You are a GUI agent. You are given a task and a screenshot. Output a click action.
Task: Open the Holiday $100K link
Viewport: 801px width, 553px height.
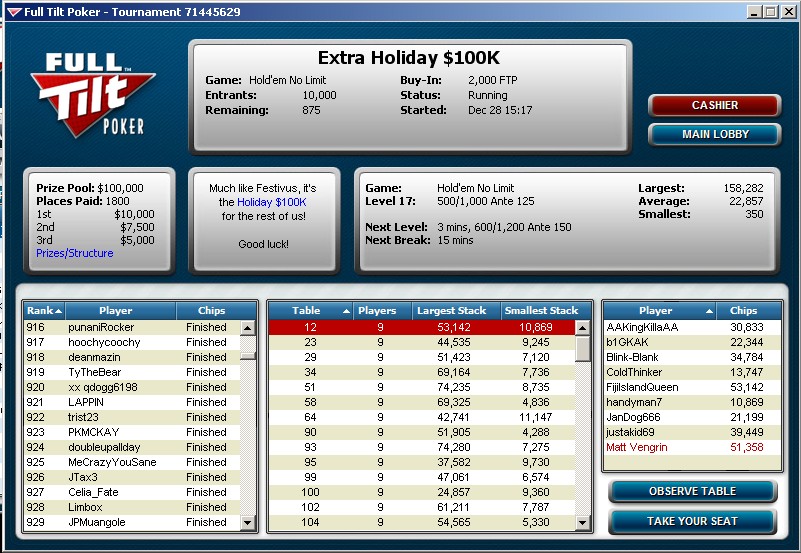(272, 202)
